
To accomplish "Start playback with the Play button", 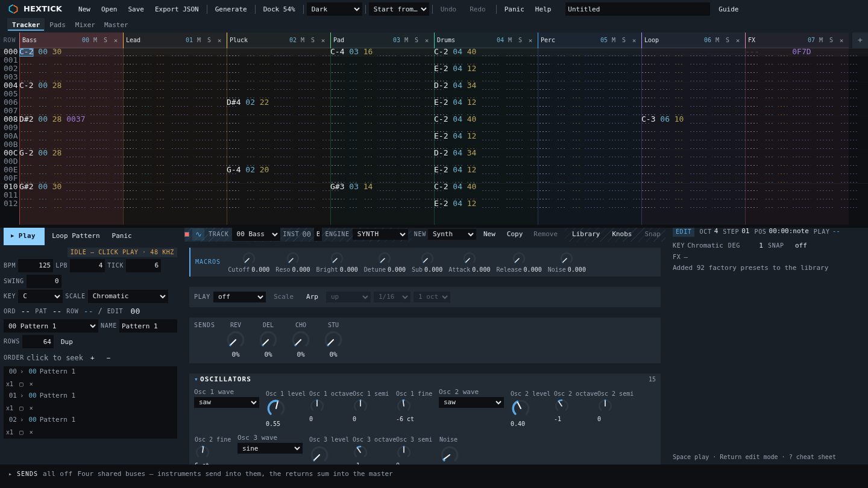I will click(24, 236).
